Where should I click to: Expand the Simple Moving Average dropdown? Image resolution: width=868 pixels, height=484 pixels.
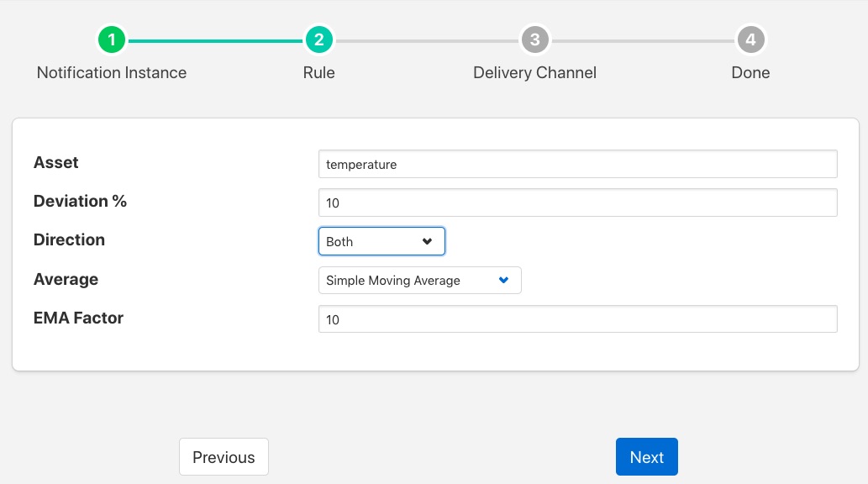pyautogui.click(x=419, y=281)
